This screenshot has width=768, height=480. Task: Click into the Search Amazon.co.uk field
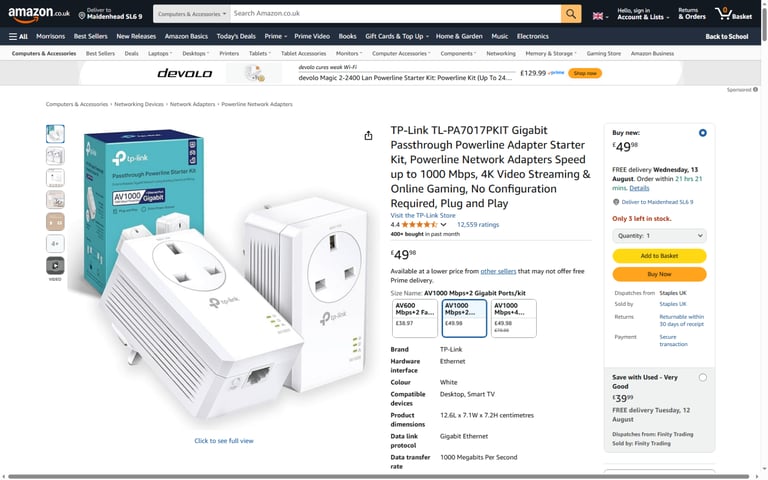395,14
